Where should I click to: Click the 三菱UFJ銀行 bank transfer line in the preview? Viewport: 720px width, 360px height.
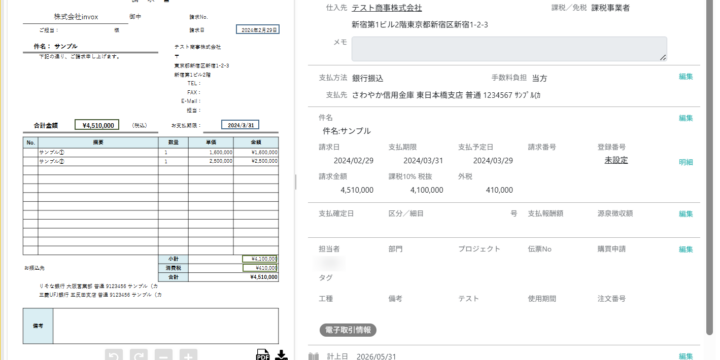click(x=100, y=295)
